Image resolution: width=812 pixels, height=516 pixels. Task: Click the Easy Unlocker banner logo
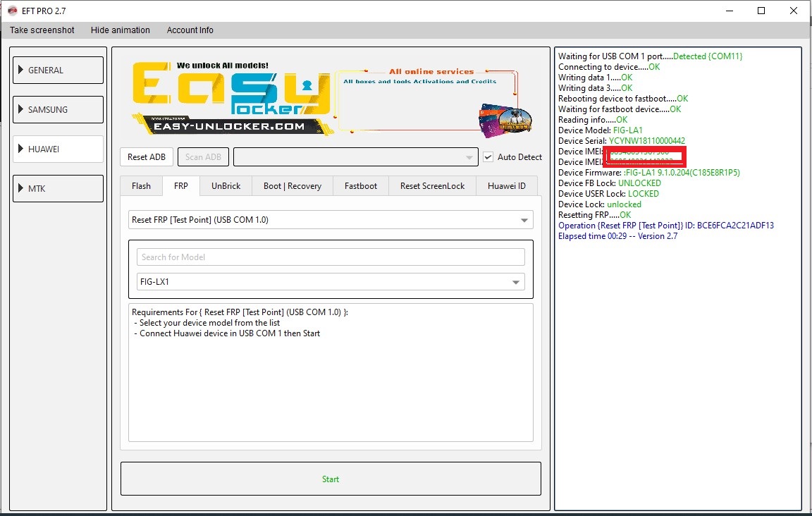pos(231,97)
